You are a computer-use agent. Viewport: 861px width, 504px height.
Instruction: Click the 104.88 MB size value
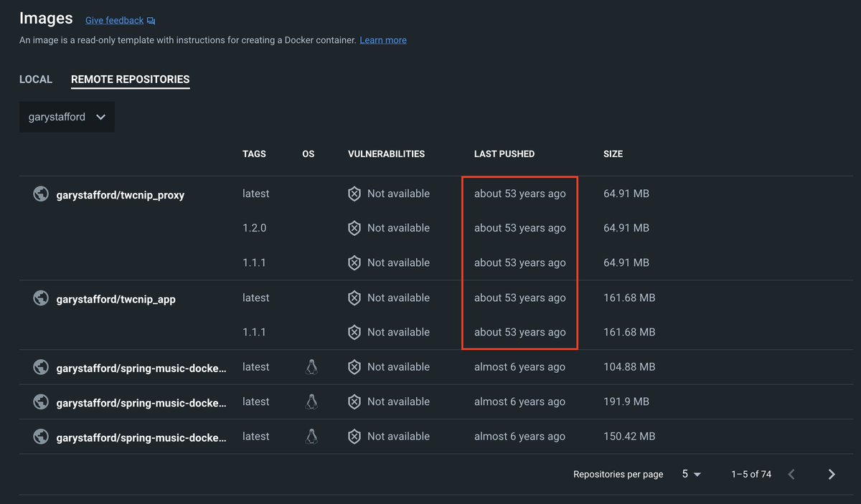(629, 367)
